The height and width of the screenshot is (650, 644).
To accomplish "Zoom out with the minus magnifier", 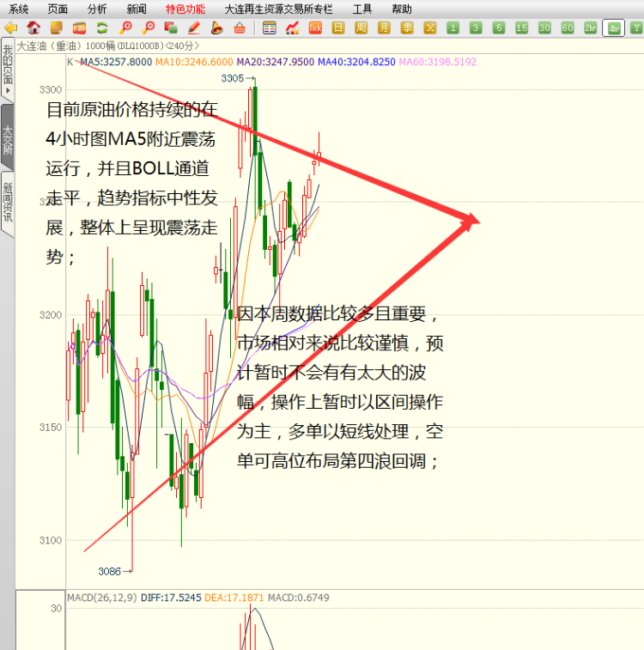I will point(148,28).
